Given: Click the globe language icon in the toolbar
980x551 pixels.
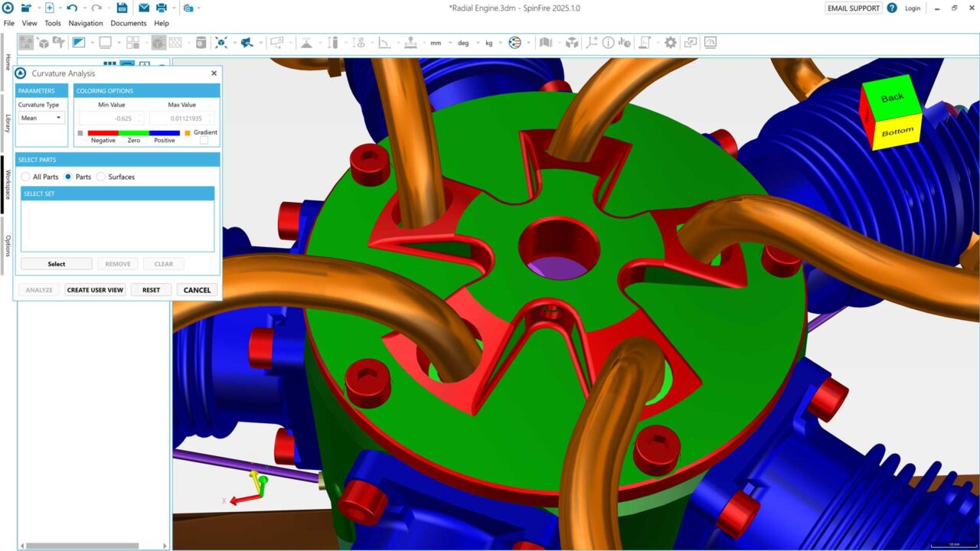Looking at the screenshot, I should [x=516, y=42].
